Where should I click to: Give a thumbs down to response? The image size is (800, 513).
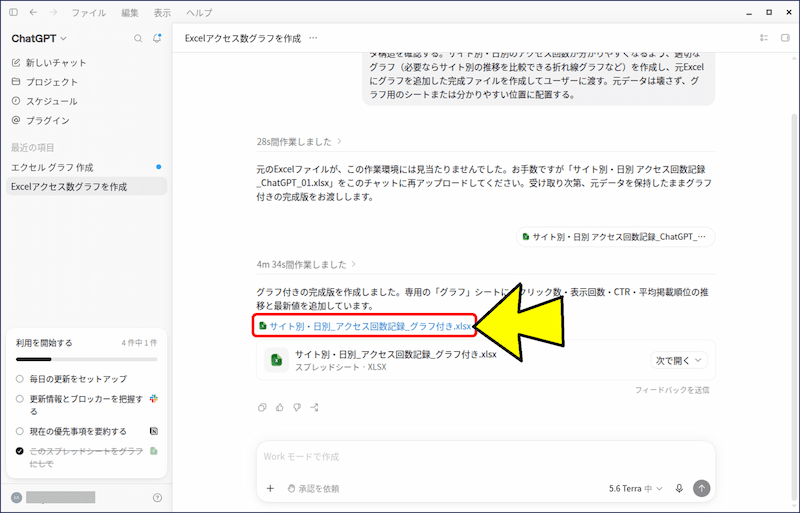(x=297, y=407)
